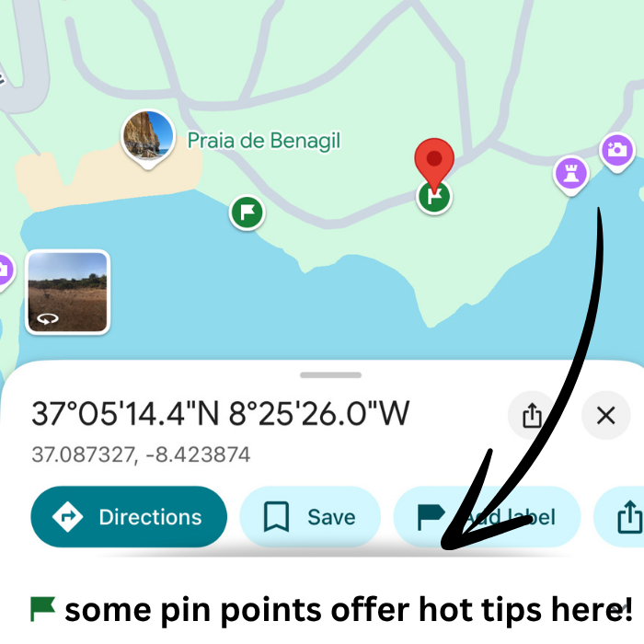Tap the circular share icon beside the coordinates
The height and width of the screenshot is (644, 644).
click(532, 415)
